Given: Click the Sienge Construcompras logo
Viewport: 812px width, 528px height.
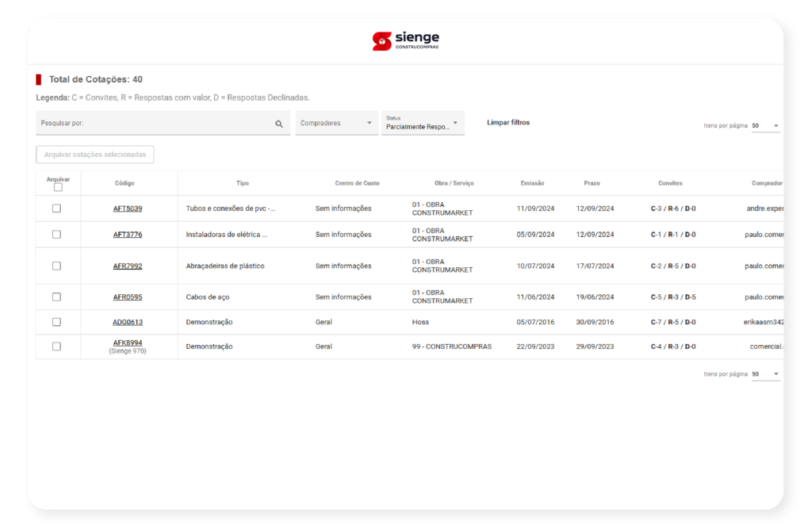Looking at the screenshot, I should click(405, 41).
